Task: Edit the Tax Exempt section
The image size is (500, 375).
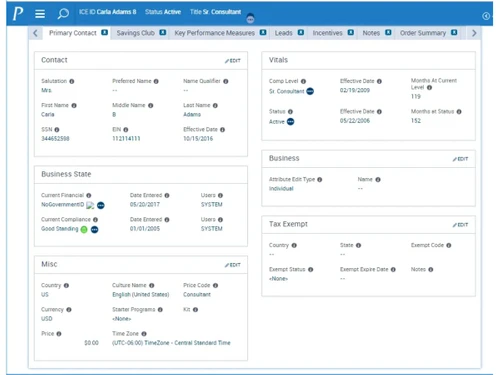Action: point(460,225)
